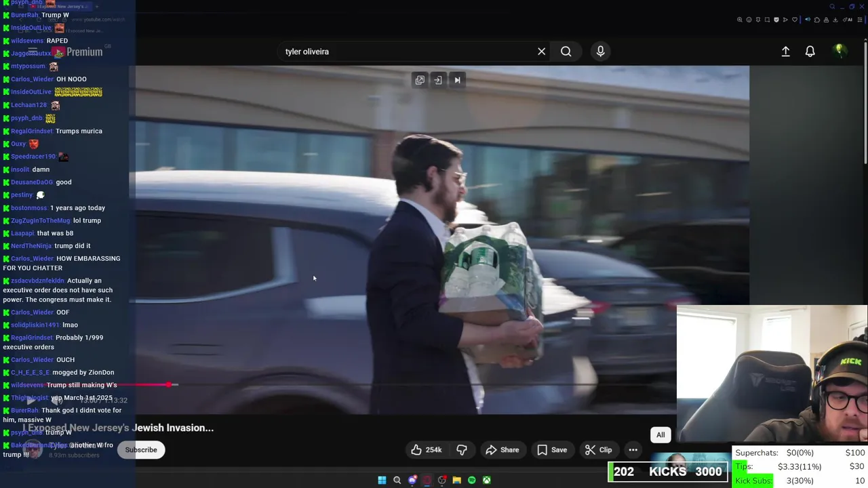Click the tab search magnifier in the title bar
The height and width of the screenshot is (488, 868).
pos(832,7)
